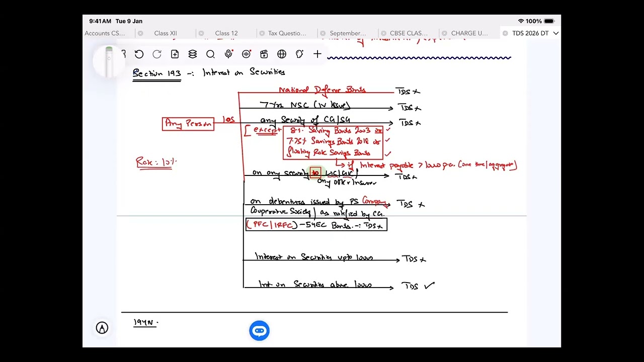Select the TDS 2026 DT tab
Image resolution: width=644 pixels, height=362 pixels.
pos(530,33)
